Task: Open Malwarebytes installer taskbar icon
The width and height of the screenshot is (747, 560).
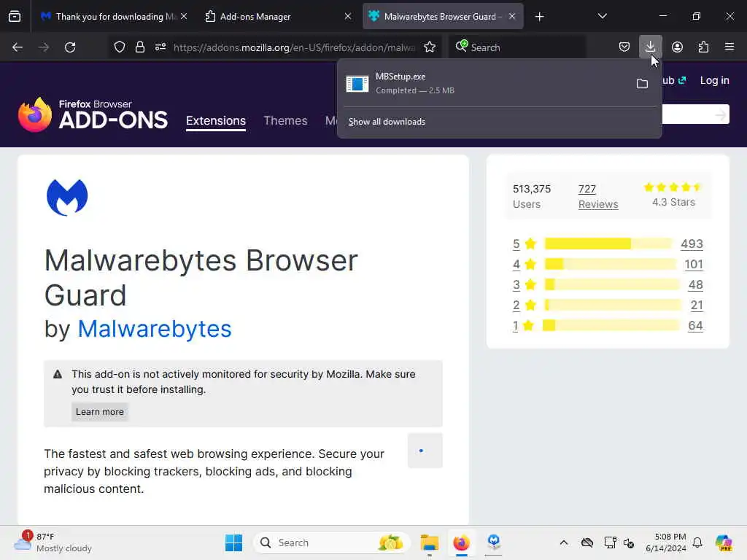Action: [x=494, y=542]
